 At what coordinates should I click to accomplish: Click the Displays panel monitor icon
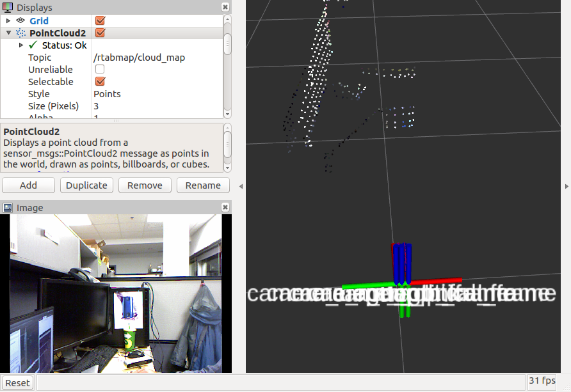click(x=8, y=8)
